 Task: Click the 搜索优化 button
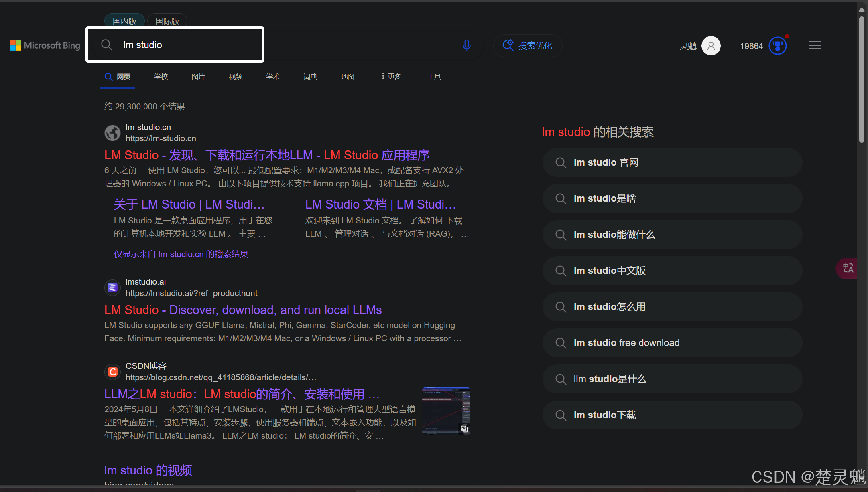(528, 45)
